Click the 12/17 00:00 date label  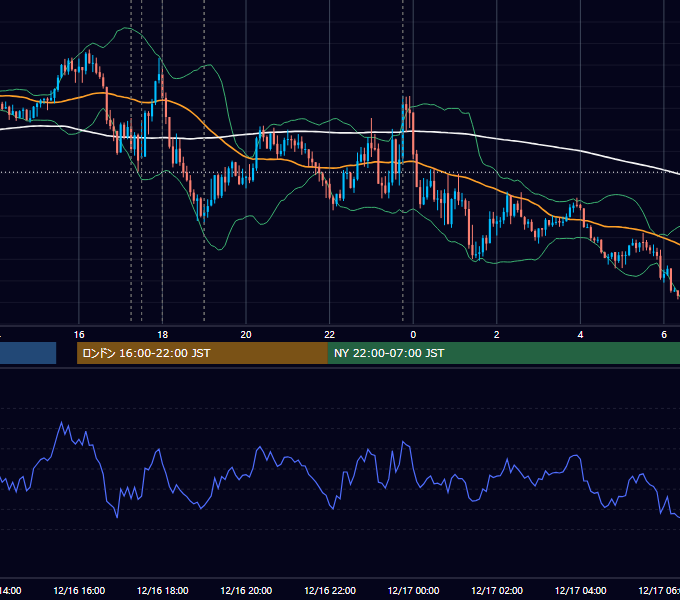click(413, 591)
